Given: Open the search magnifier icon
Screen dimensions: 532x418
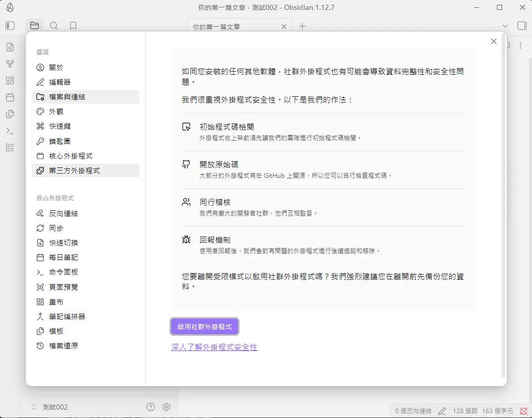Looking at the screenshot, I should point(54,26).
